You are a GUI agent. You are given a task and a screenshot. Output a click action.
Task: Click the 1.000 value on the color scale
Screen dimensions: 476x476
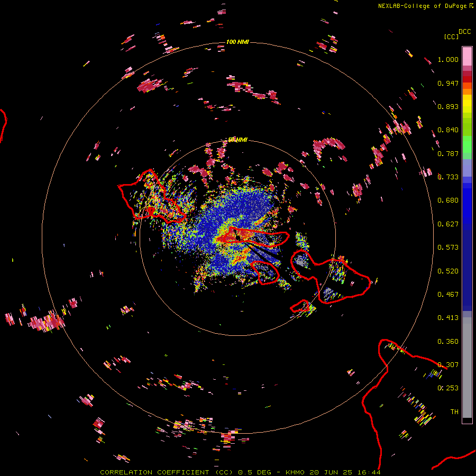[x=448, y=59]
